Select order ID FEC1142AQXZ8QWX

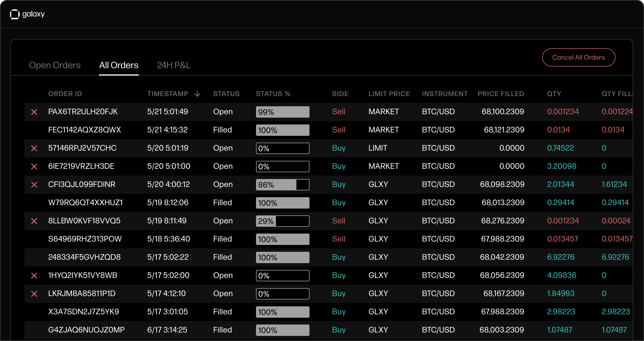tap(84, 130)
